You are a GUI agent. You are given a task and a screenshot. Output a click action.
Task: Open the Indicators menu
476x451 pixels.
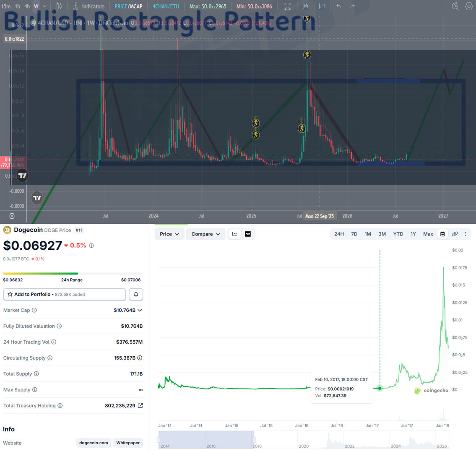[88, 6]
